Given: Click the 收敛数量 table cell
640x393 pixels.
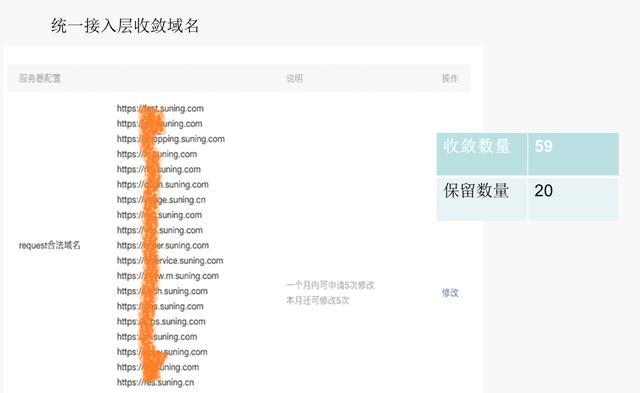Looking at the screenshot, I should [x=482, y=154].
